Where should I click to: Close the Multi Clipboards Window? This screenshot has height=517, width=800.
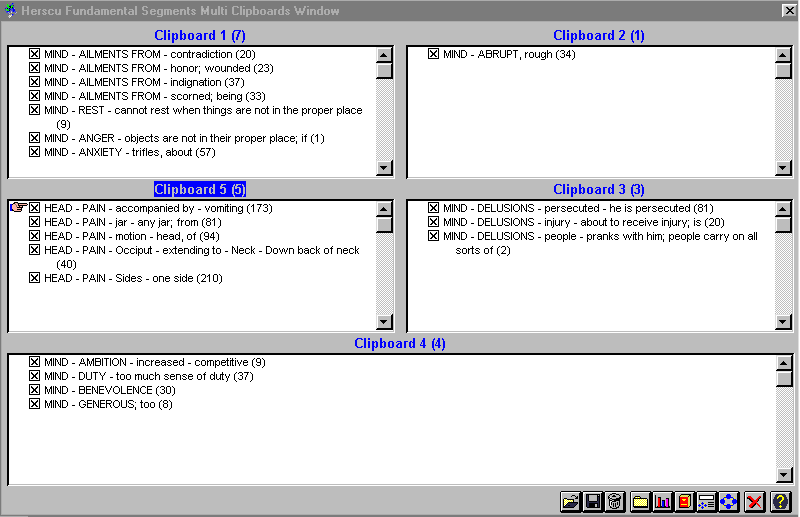point(789,10)
